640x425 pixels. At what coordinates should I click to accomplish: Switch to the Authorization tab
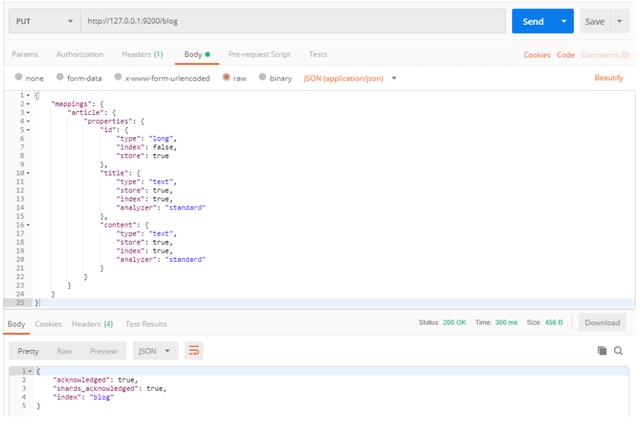click(x=80, y=54)
